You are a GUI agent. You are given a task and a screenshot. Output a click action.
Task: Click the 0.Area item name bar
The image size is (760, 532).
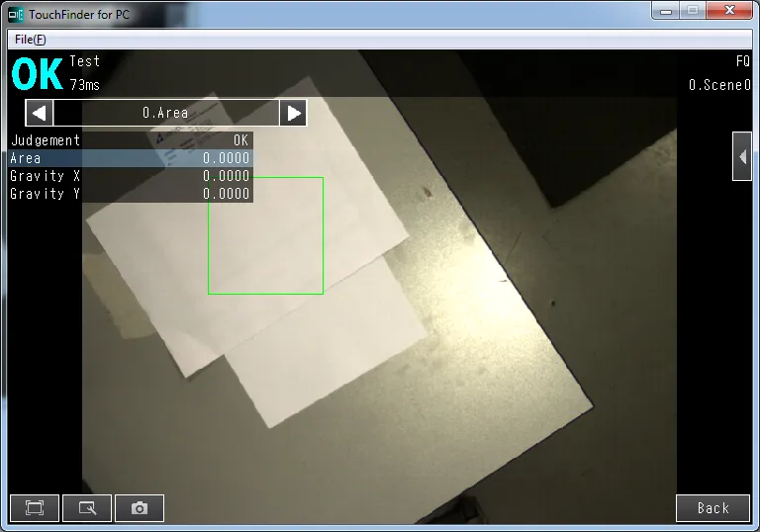pyautogui.click(x=165, y=113)
